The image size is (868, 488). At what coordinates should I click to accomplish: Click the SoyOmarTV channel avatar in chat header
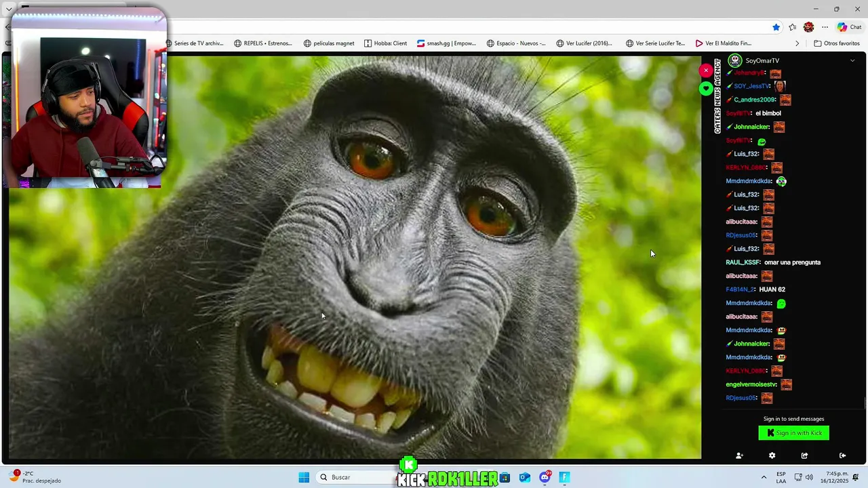tap(735, 61)
